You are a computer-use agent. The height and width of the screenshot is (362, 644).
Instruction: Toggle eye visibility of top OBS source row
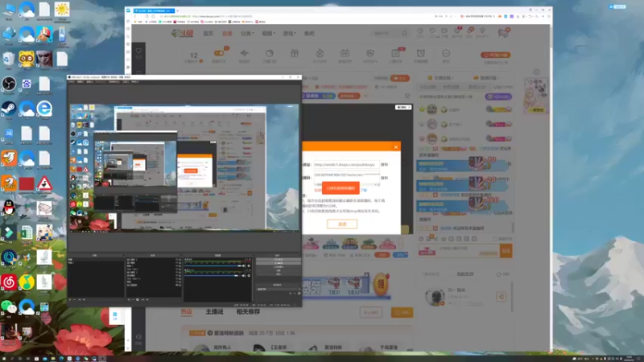point(176,260)
